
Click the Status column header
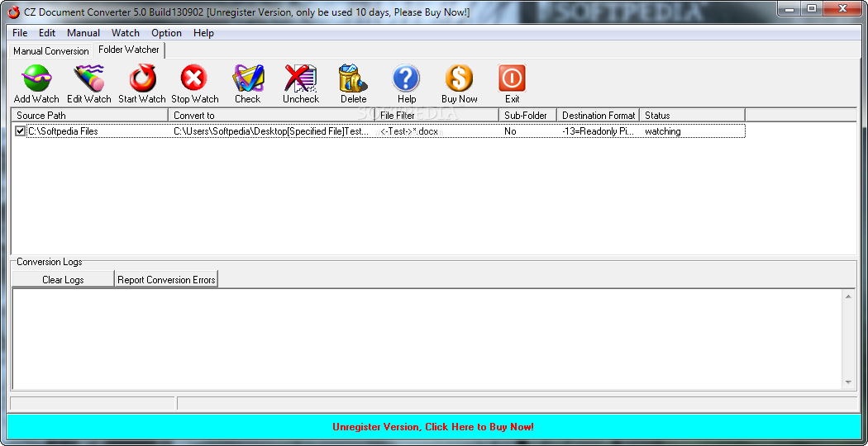click(693, 115)
